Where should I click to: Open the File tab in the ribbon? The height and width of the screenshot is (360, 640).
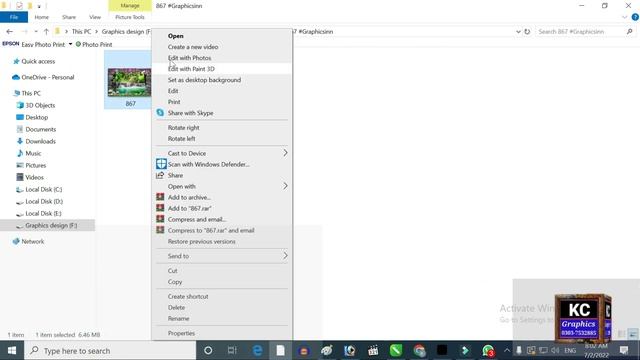[x=14, y=17]
